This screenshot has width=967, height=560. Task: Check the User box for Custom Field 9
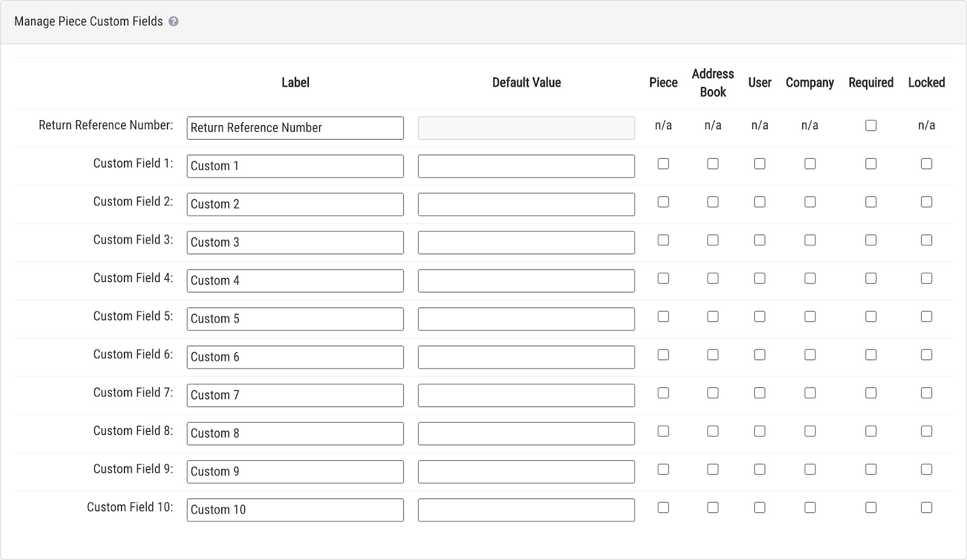click(760, 469)
